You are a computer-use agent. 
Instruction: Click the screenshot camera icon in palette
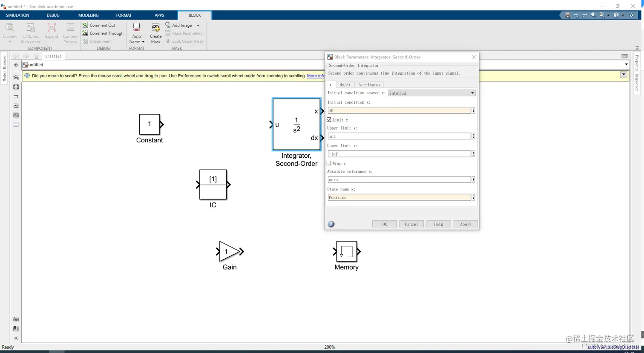pyautogui.click(x=16, y=319)
